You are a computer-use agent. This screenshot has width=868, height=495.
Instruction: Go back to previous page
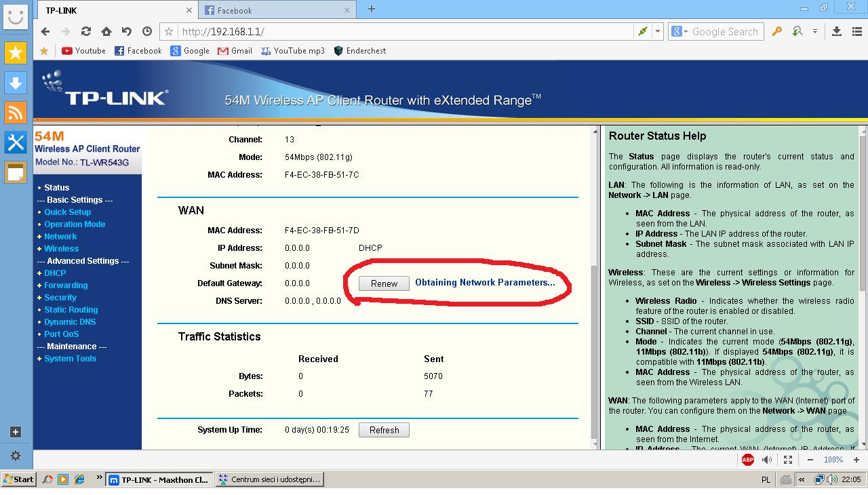(45, 31)
